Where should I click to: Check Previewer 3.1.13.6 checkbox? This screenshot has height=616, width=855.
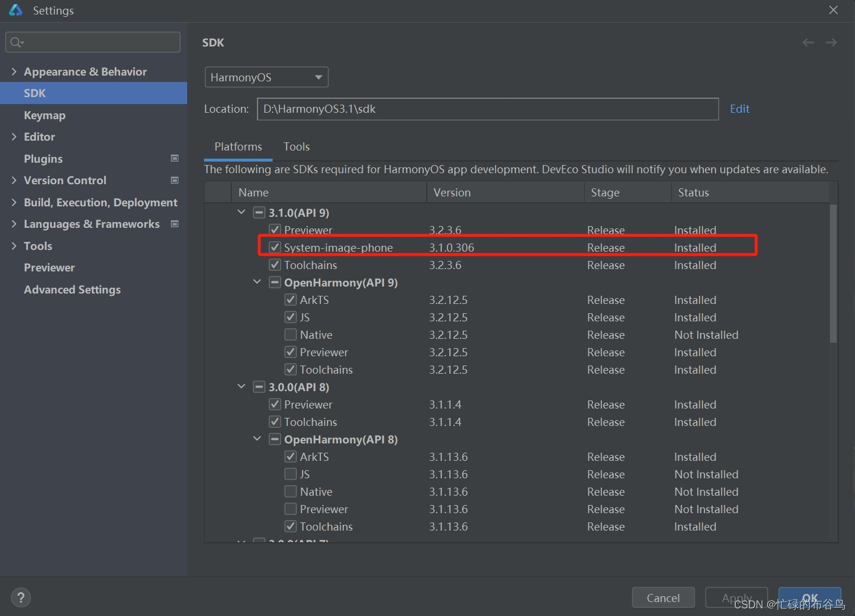(x=291, y=509)
